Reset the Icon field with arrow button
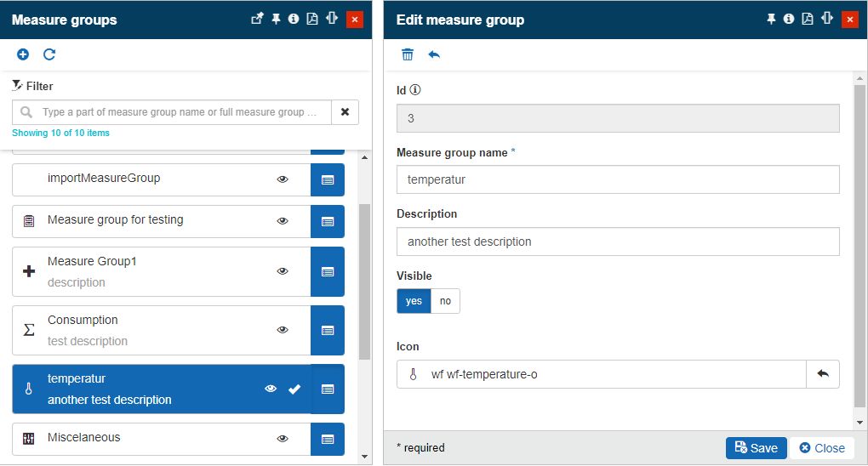The width and height of the screenshot is (868, 466). pyautogui.click(x=822, y=374)
